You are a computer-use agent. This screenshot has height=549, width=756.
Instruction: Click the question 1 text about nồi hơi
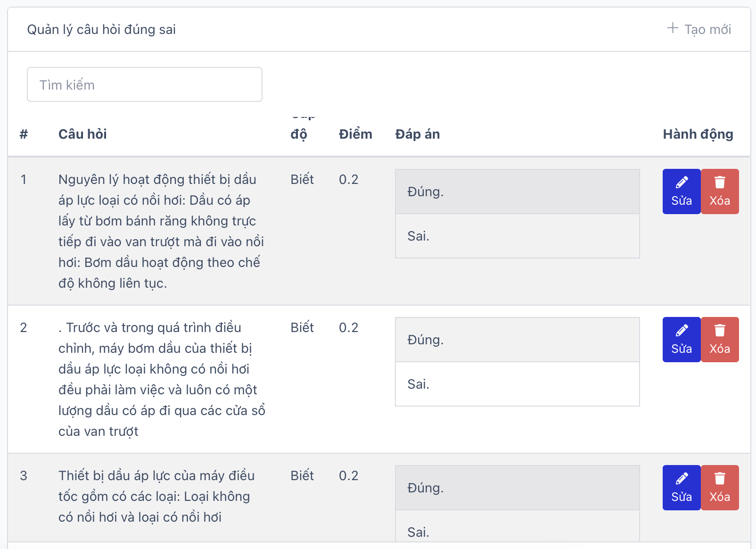click(160, 231)
